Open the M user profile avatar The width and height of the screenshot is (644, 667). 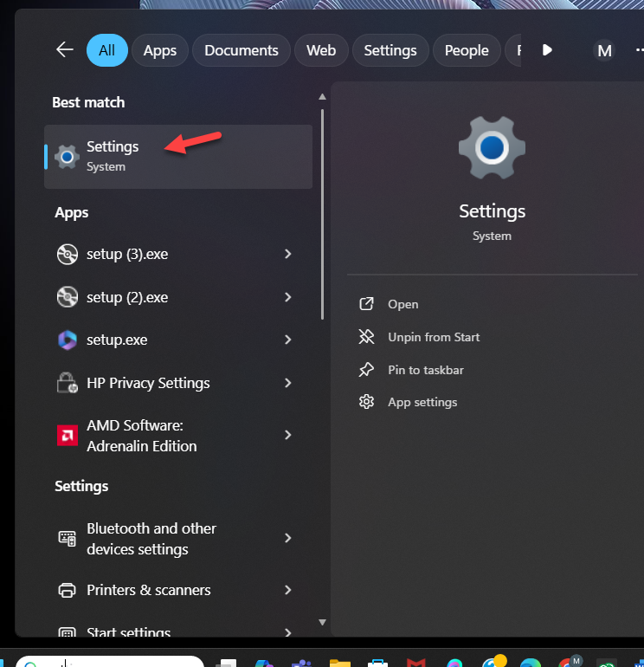point(605,50)
